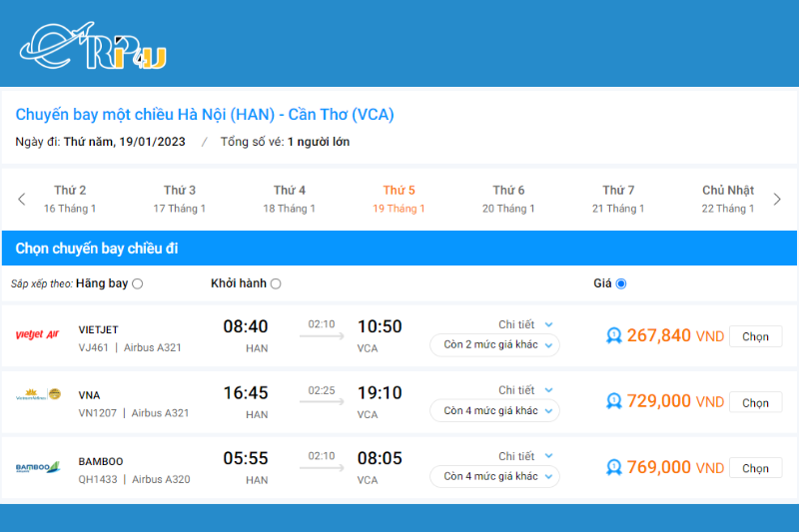Click best-price badge beside 769,000 VND

(613, 467)
